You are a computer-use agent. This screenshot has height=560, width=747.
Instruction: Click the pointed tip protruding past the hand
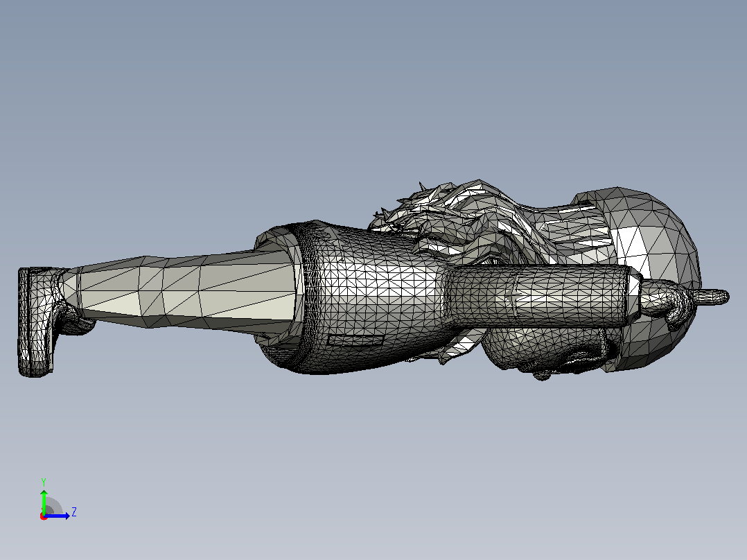(711, 297)
